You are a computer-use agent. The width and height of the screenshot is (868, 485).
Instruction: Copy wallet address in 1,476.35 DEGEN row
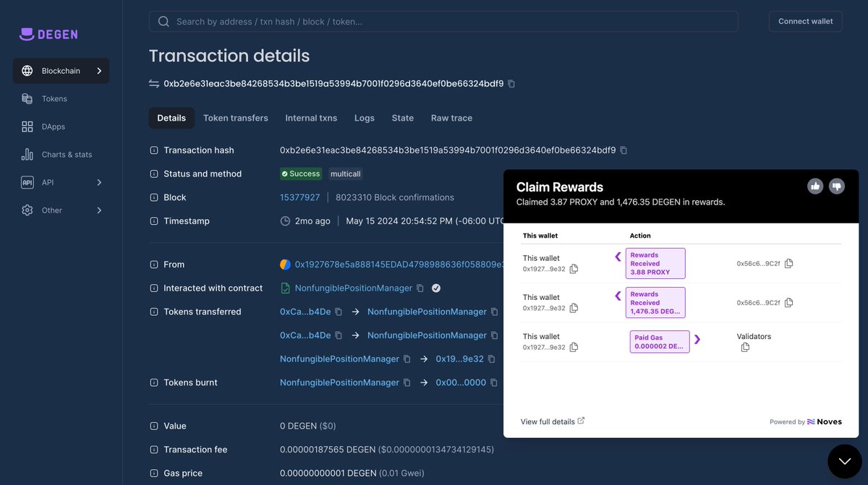[574, 308]
